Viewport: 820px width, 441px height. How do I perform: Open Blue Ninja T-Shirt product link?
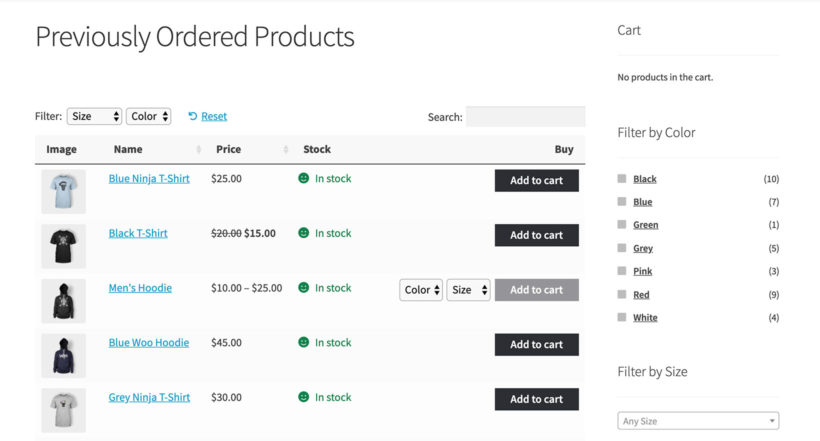coord(149,178)
